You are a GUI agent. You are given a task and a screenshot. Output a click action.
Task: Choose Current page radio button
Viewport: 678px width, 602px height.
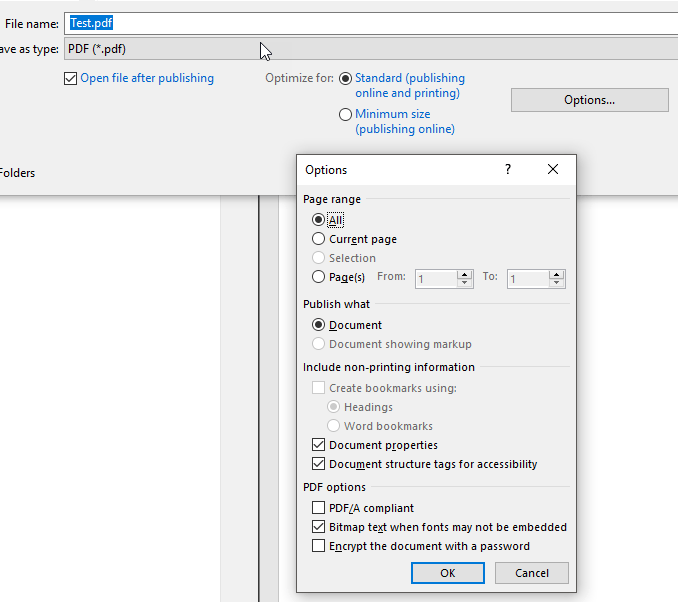point(319,239)
